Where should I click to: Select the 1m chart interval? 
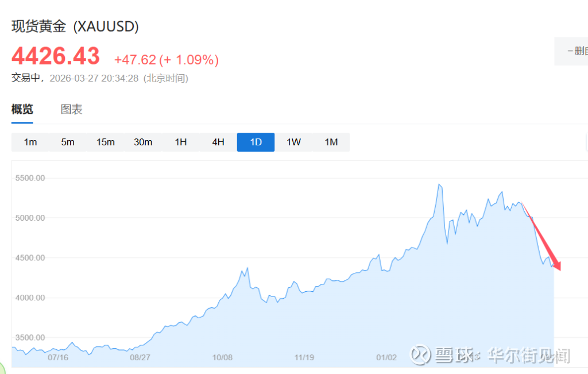coord(30,142)
